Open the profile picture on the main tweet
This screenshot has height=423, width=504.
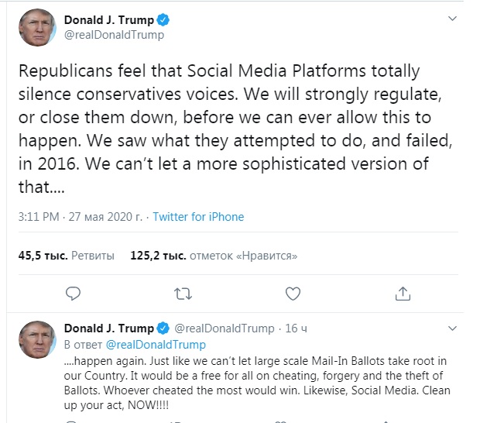tap(37, 27)
